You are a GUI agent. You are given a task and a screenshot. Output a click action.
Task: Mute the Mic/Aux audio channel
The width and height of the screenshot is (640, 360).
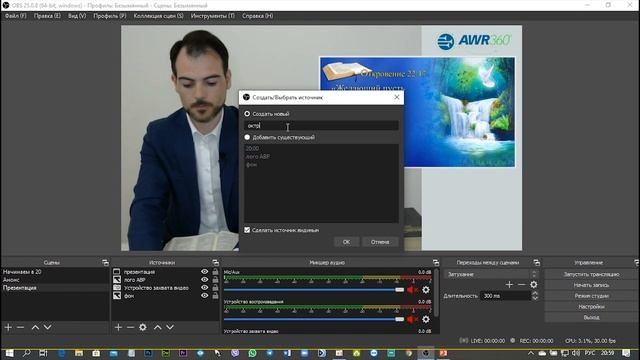point(412,290)
